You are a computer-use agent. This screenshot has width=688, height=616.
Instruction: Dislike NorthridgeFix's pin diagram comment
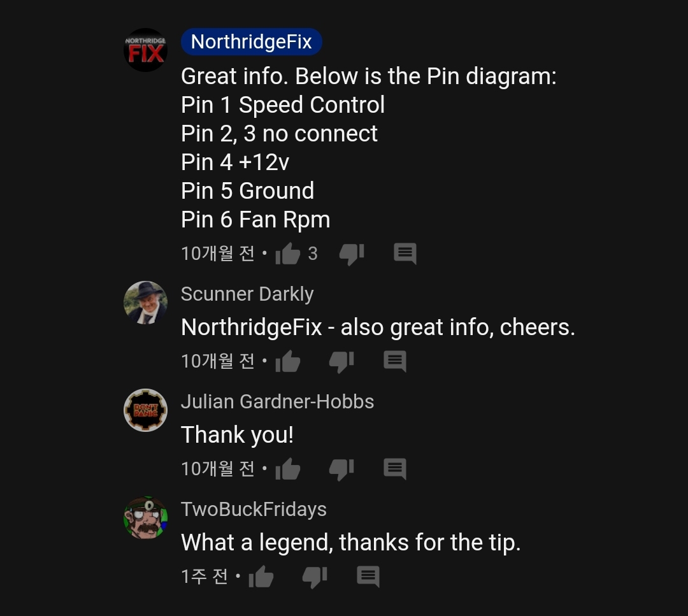click(352, 254)
